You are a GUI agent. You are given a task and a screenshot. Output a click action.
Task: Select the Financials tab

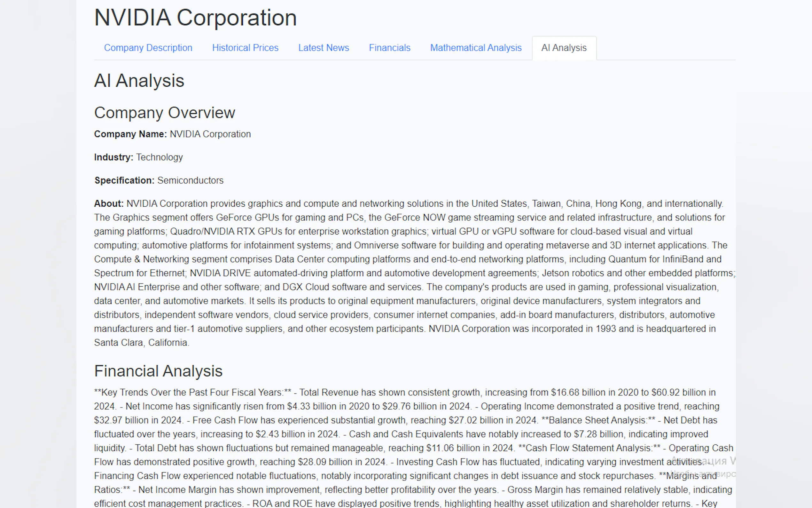coord(389,48)
